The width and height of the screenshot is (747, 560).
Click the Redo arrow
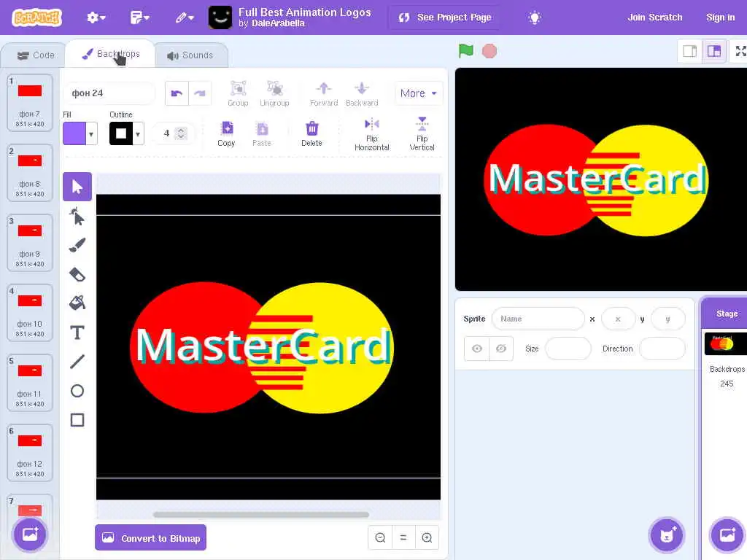[200, 93]
